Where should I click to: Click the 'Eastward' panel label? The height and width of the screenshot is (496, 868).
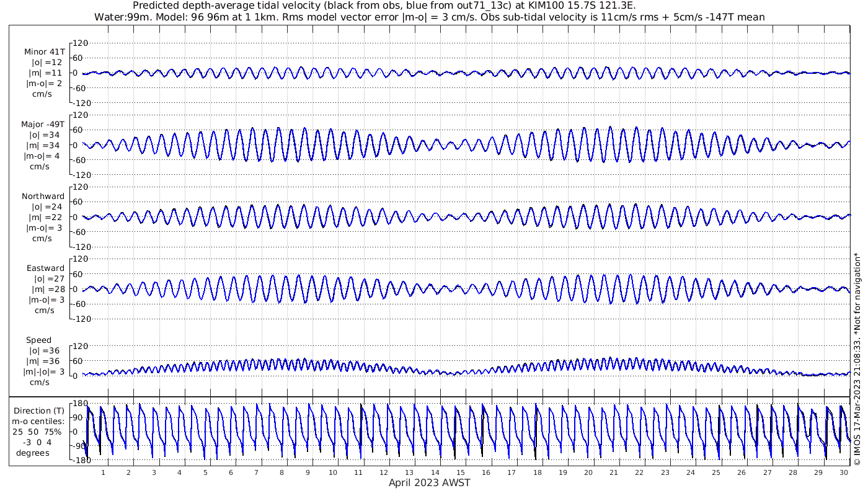[45, 268]
